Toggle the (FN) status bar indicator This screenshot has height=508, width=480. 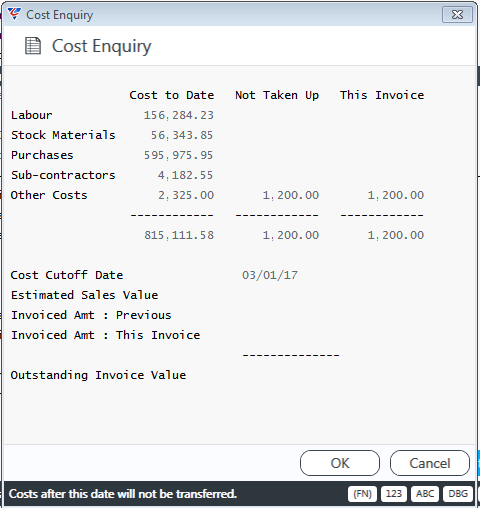362,494
